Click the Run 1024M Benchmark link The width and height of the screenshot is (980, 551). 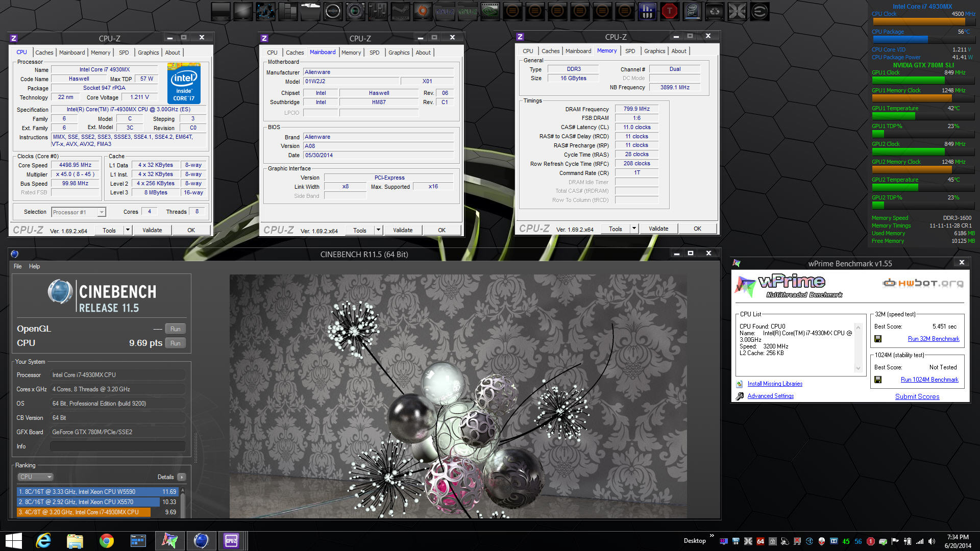929,380
